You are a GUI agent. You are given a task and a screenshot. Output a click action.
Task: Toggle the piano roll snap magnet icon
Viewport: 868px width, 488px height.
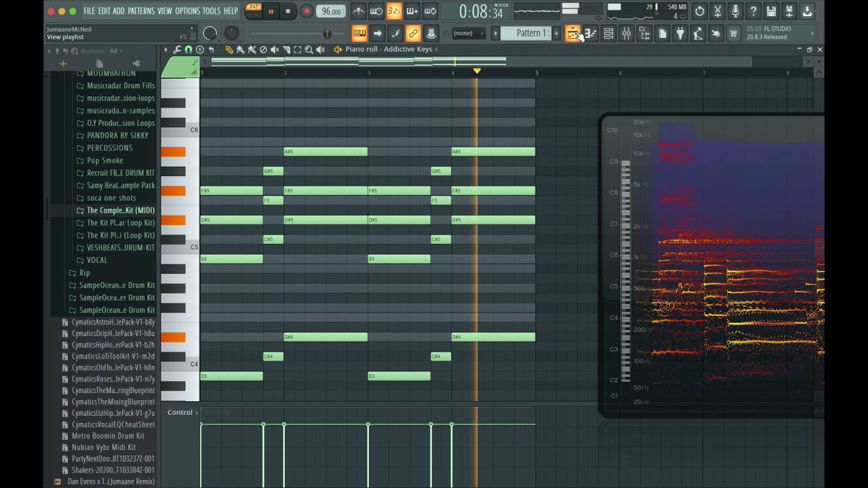click(189, 49)
